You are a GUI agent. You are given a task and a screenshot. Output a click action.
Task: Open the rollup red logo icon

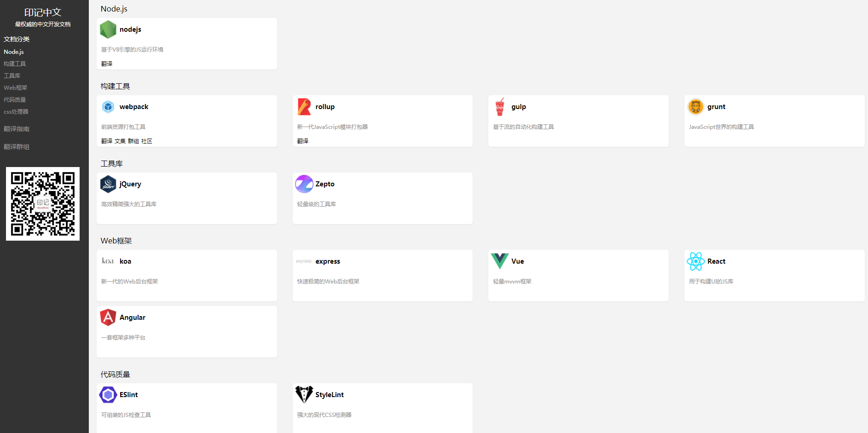304,107
